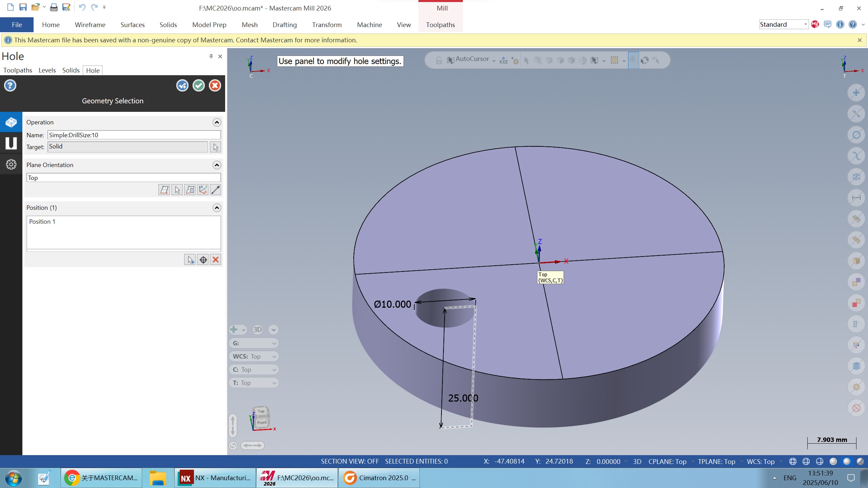Open NX Manufacturing from the taskbar

click(x=215, y=478)
